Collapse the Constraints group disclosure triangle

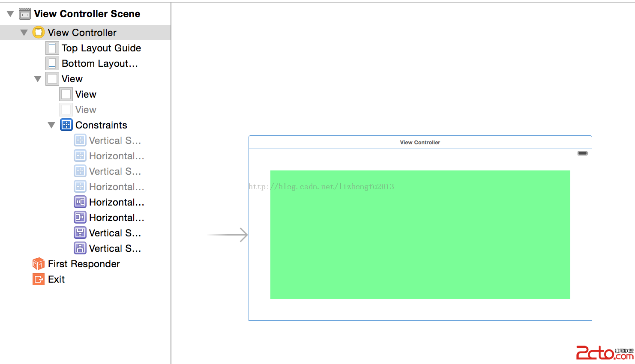coord(51,125)
